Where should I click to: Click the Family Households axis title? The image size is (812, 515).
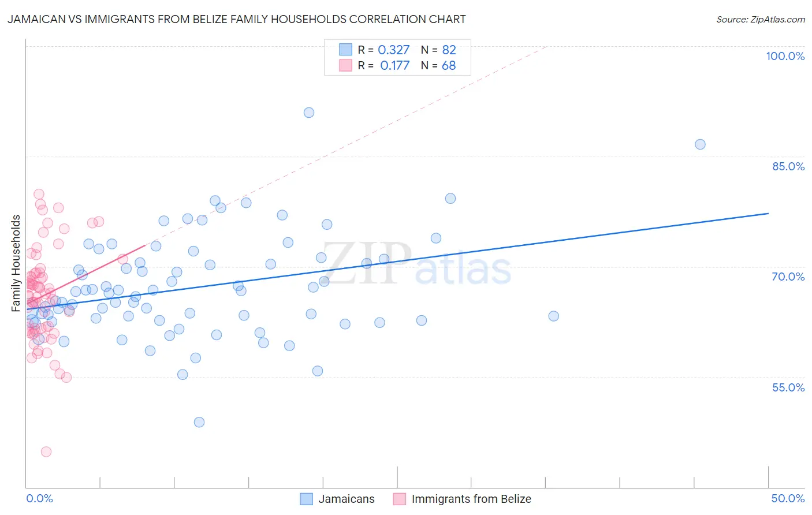pyautogui.click(x=16, y=263)
